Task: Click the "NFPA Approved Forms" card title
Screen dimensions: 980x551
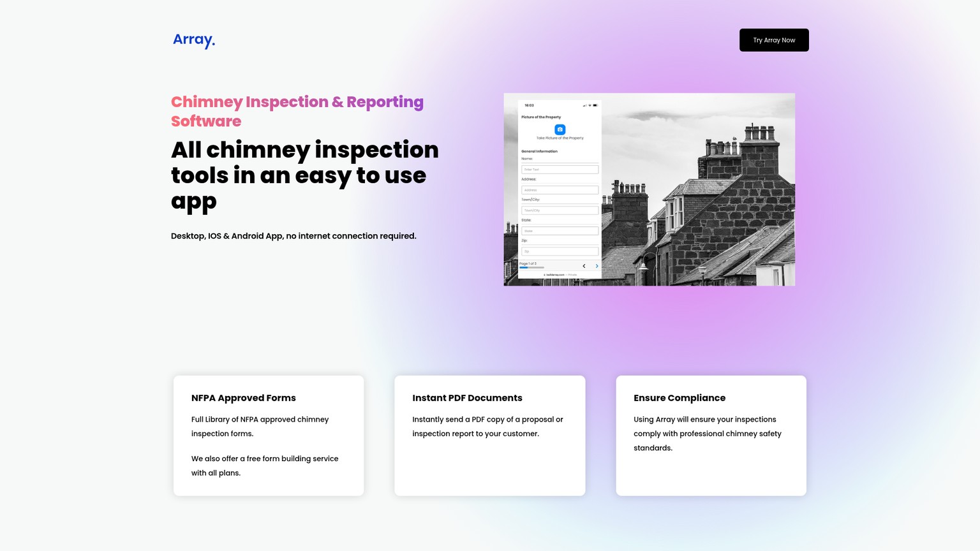Action: (244, 398)
